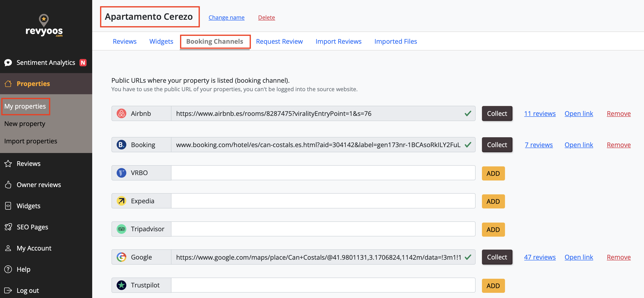
Task: Click the Properties house icon
Action: pos(8,84)
